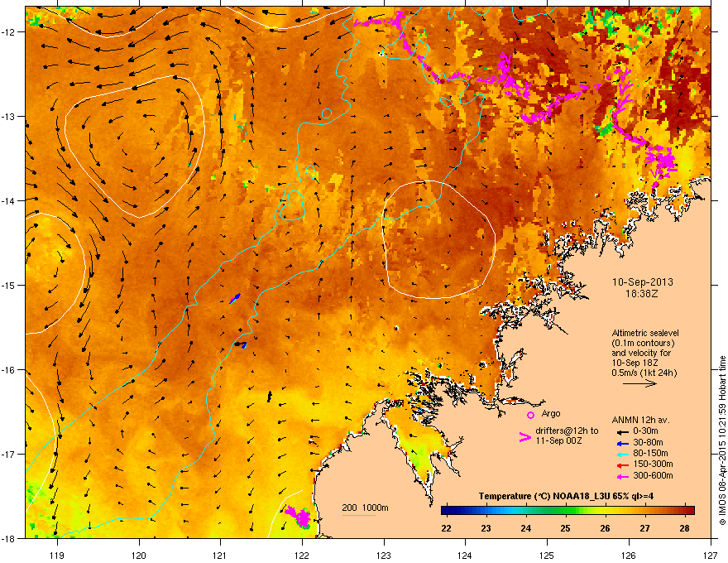Click the vertical IMOS copyright timestamp text
The height and width of the screenshot is (563, 728).
pos(722,440)
